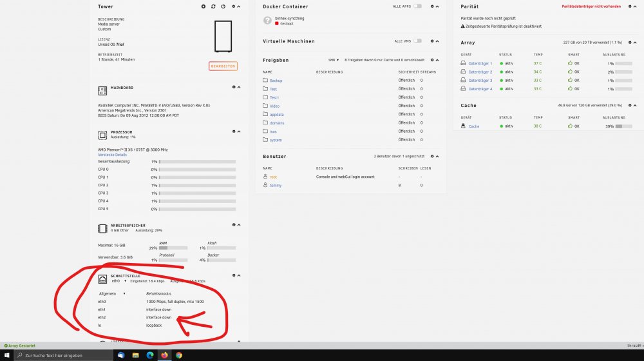Open the Allgemein dropdown in Schnittstelle
Viewport: 644px width, 361px height.
(x=112, y=293)
